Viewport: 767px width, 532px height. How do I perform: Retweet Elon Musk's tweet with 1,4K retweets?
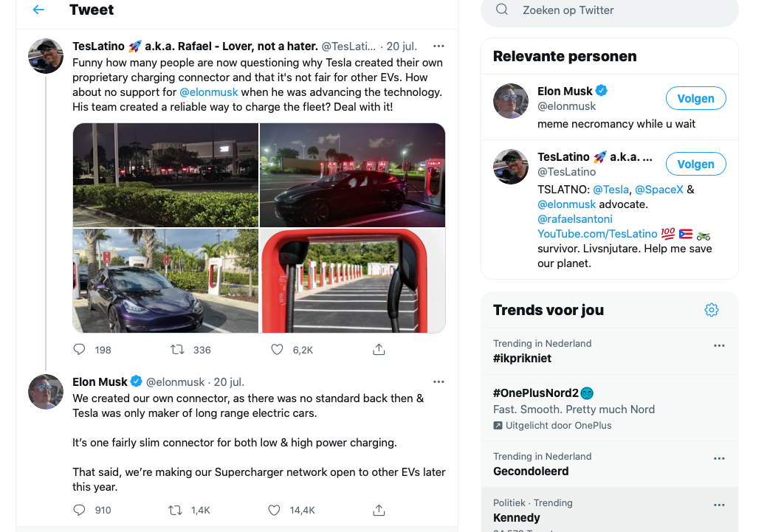176,509
